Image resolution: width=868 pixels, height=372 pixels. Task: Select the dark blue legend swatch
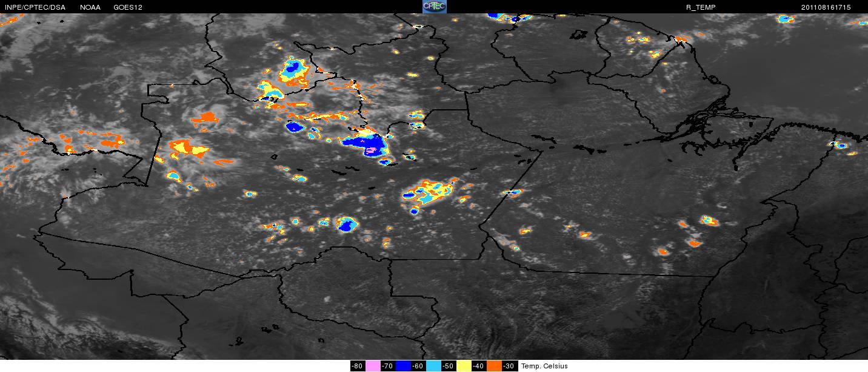click(x=403, y=366)
